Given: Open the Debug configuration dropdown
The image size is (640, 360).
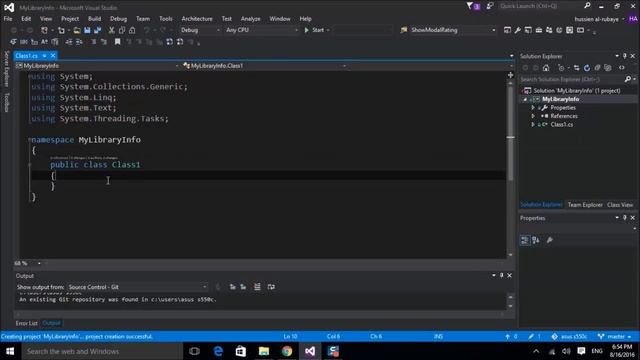Looking at the screenshot, I should tap(200, 30).
